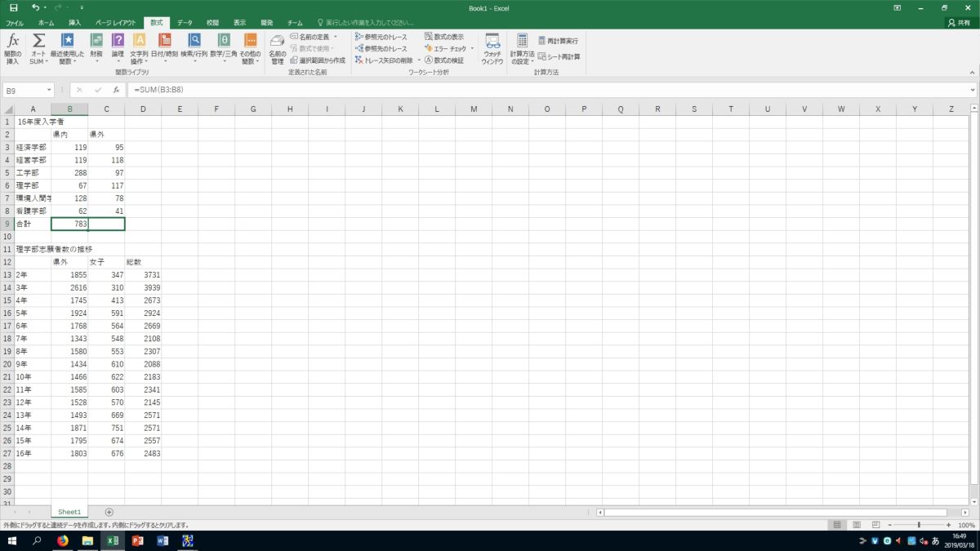Expand the Name Box dropdown arrow
Screen dimensions: 980x551
[x=50, y=90]
